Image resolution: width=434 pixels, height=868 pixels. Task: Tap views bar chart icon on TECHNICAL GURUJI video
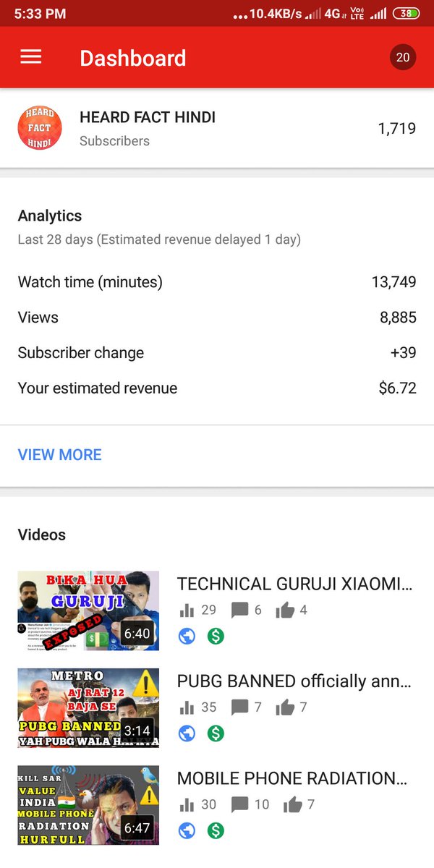pos(187,610)
